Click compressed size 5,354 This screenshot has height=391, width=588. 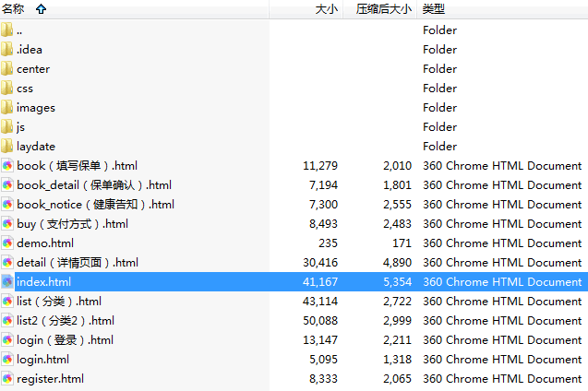point(398,282)
